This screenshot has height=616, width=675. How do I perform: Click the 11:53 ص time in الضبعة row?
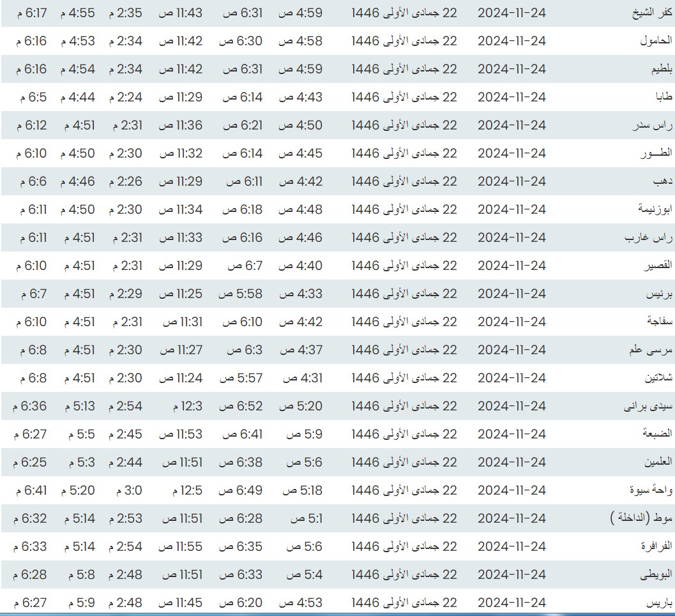(181, 435)
